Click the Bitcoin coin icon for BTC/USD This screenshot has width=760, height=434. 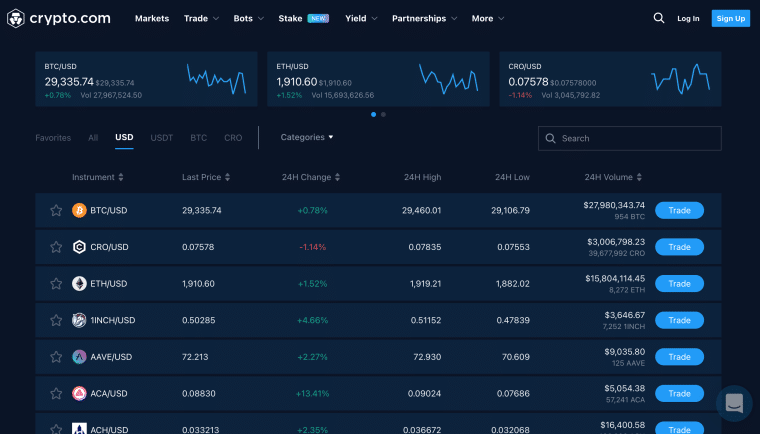coord(79,210)
